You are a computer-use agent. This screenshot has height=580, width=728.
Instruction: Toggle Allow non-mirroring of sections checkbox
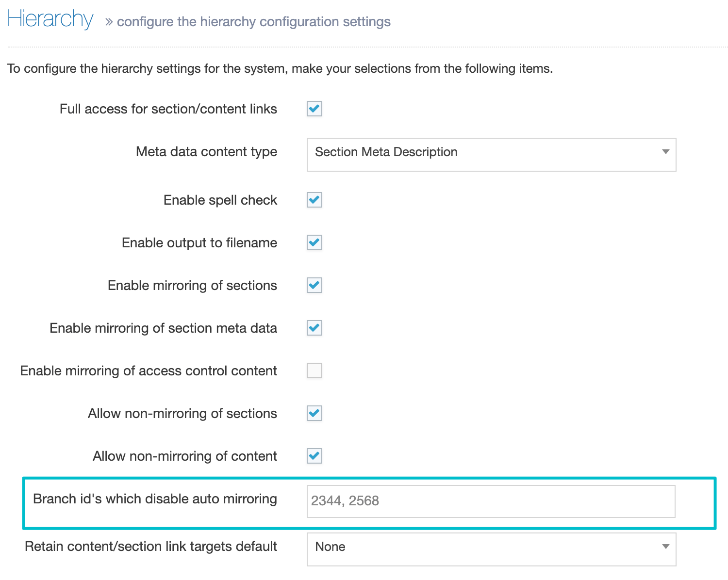(314, 413)
